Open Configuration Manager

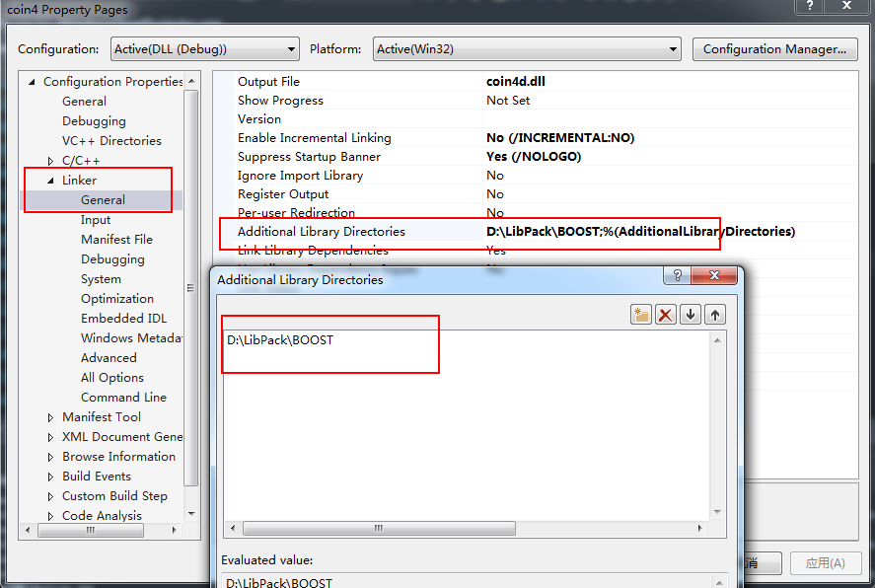(774, 48)
